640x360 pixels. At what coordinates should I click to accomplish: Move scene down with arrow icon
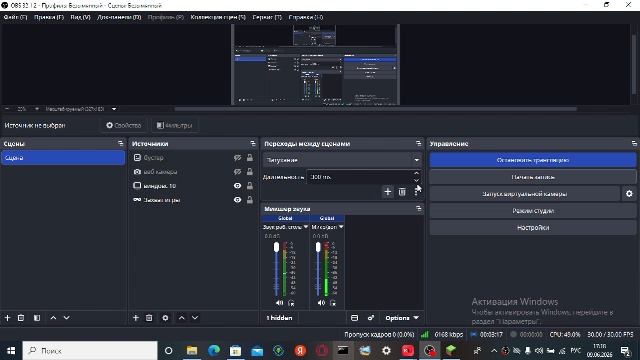tap(67, 318)
